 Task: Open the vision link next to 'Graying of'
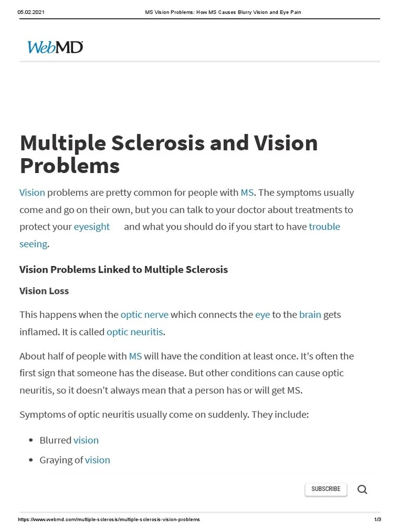[x=97, y=460]
